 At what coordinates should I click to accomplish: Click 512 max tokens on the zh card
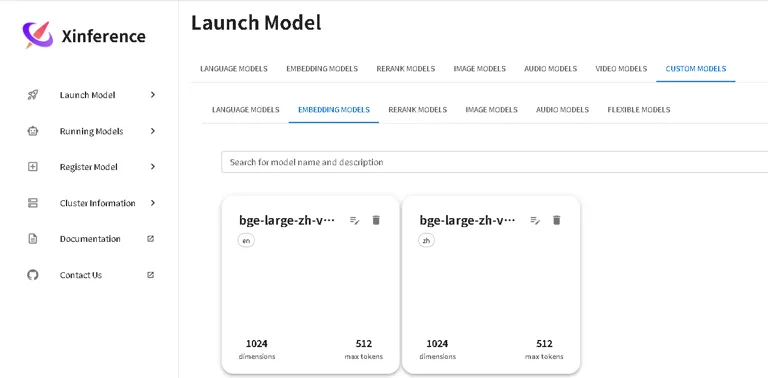click(544, 349)
